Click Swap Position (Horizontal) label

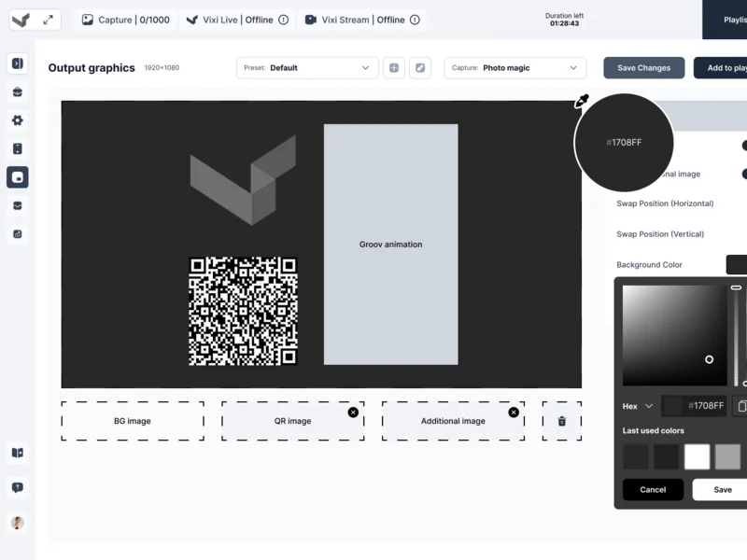665,203
